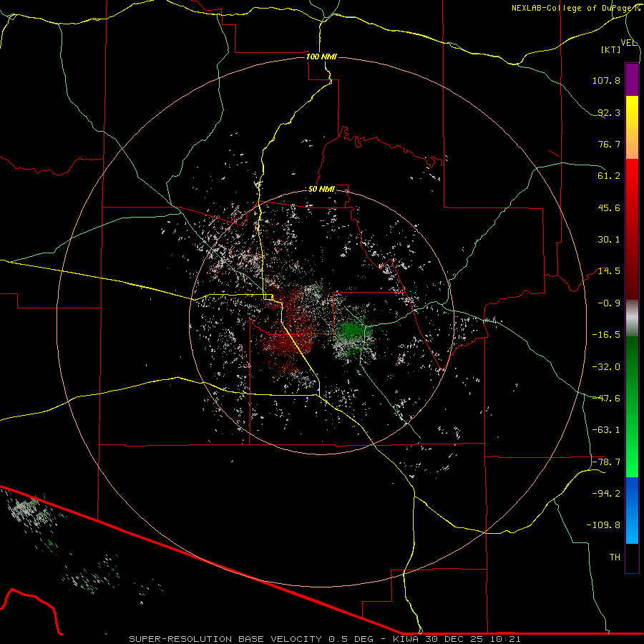Click the 61.2 velocity scale value
Viewport: 644px width, 644px height.
pyautogui.click(x=609, y=176)
